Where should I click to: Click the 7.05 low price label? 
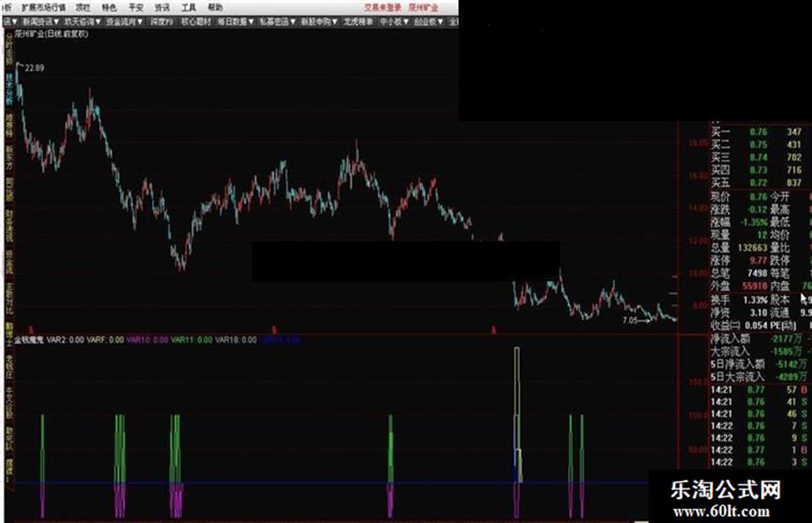point(630,320)
